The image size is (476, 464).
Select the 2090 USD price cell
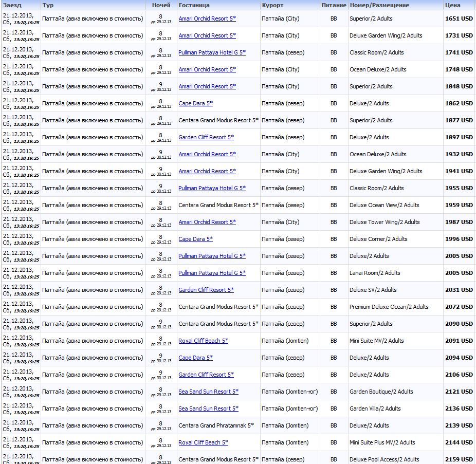(x=459, y=324)
